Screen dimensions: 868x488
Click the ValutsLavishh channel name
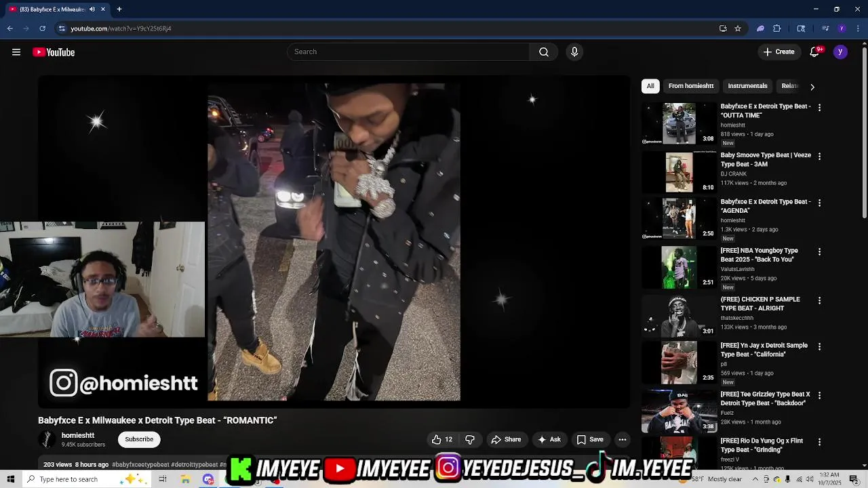(737, 269)
